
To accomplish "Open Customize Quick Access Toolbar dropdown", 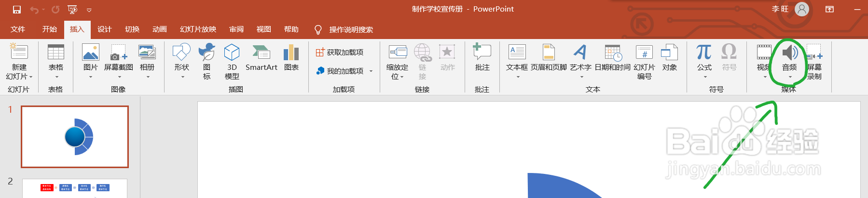I will click(x=89, y=10).
